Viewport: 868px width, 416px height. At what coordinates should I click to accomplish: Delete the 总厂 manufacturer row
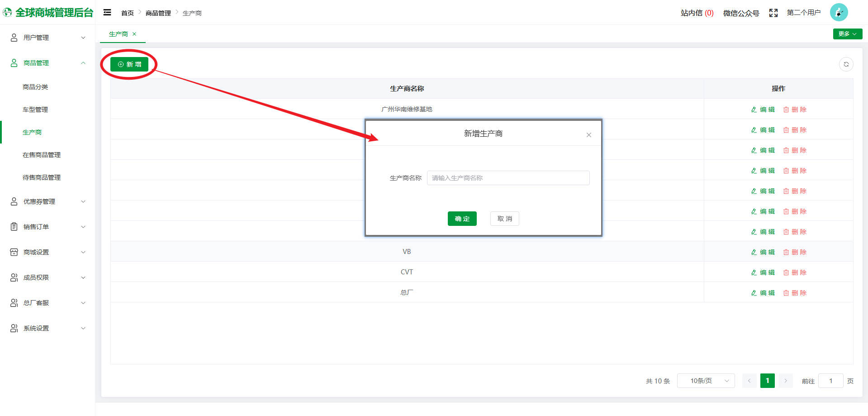[x=795, y=293]
